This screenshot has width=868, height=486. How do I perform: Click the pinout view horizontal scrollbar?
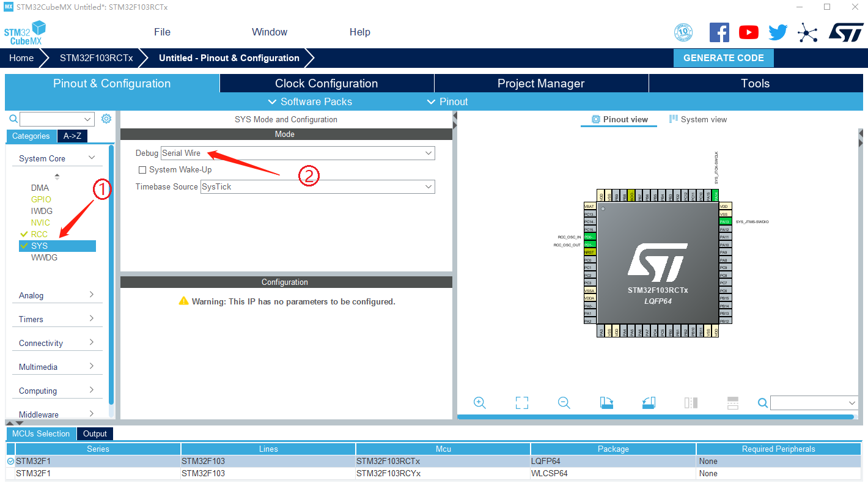click(x=655, y=417)
